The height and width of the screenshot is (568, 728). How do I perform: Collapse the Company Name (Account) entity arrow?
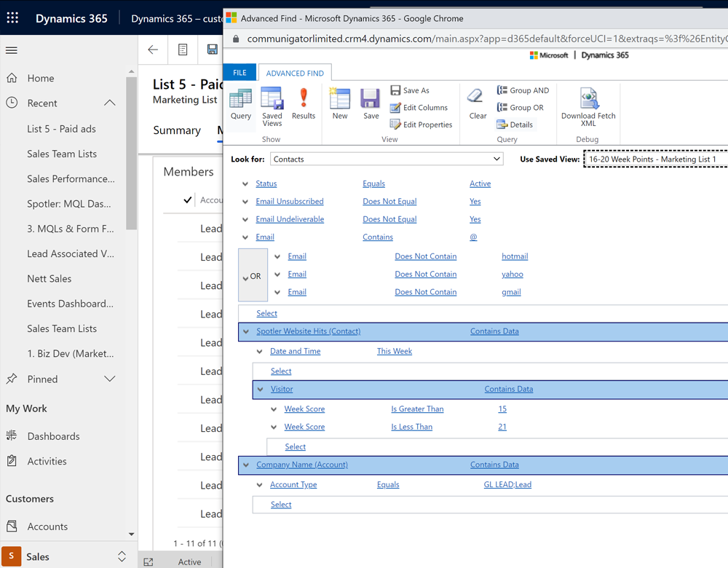coord(246,465)
